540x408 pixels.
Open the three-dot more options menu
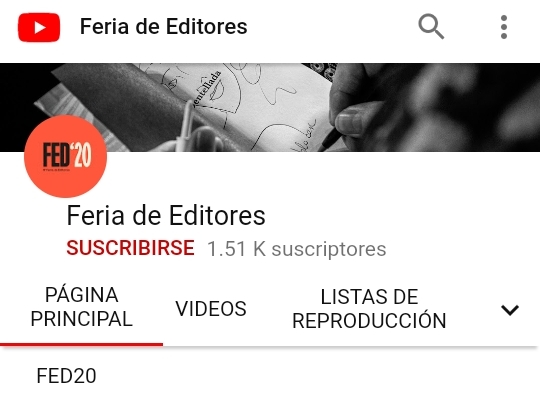(504, 27)
